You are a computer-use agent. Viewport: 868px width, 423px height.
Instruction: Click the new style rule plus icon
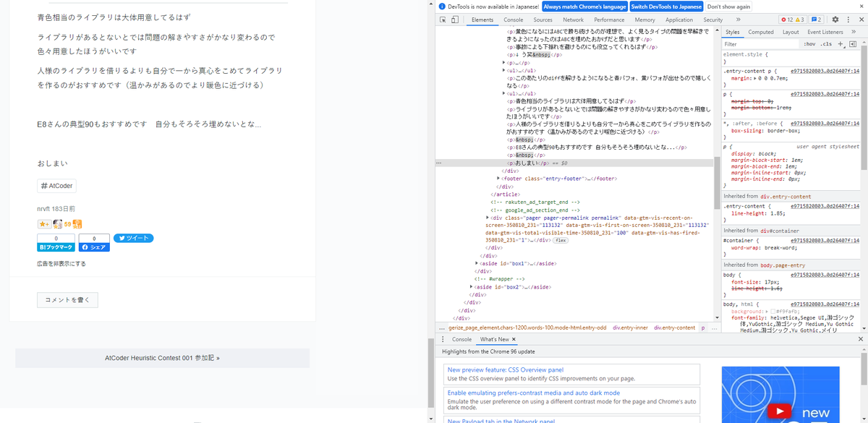(x=841, y=44)
